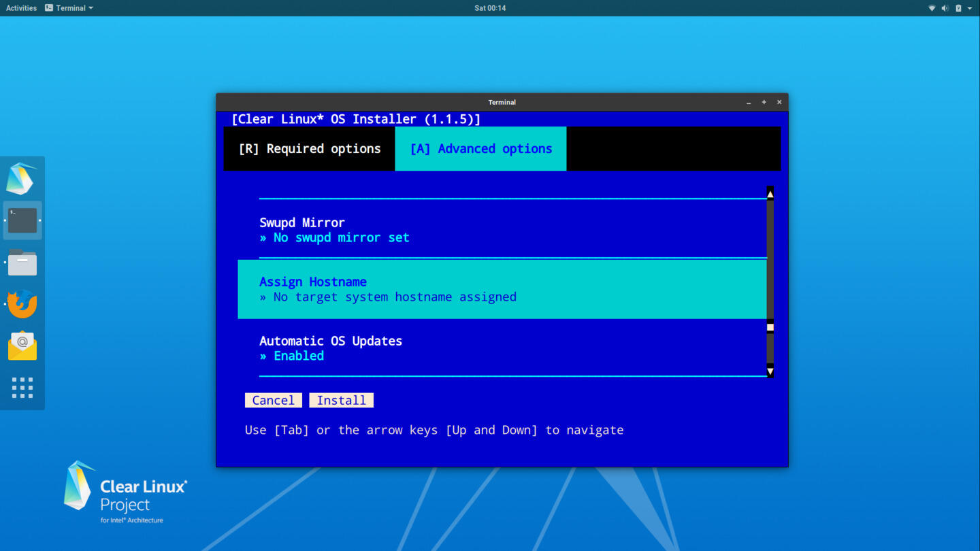Expand the system menu arrow
The image size is (980, 551).
click(x=970, y=8)
